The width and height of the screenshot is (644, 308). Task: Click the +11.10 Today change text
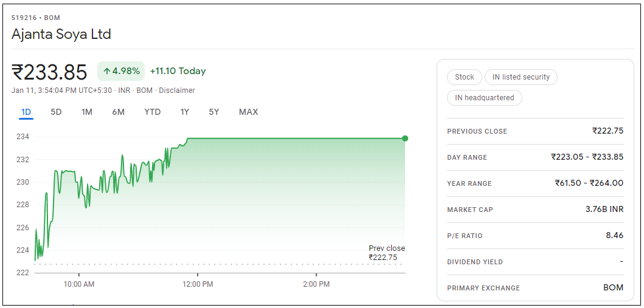(178, 71)
